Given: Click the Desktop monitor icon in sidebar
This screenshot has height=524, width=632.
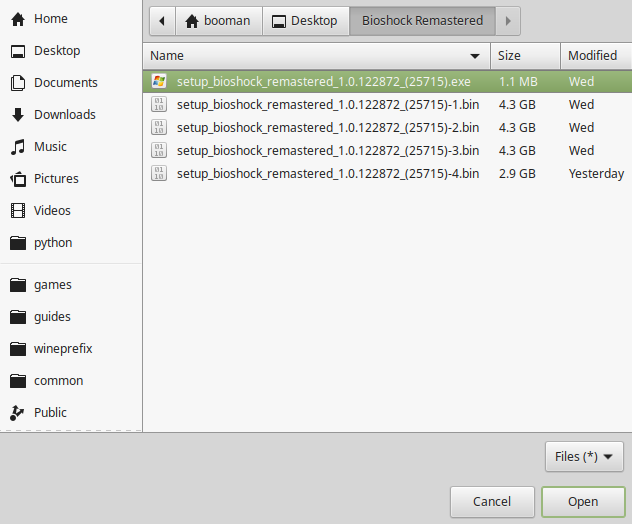Looking at the screenshot, I should pyautogui.click(x=18, y=51).
